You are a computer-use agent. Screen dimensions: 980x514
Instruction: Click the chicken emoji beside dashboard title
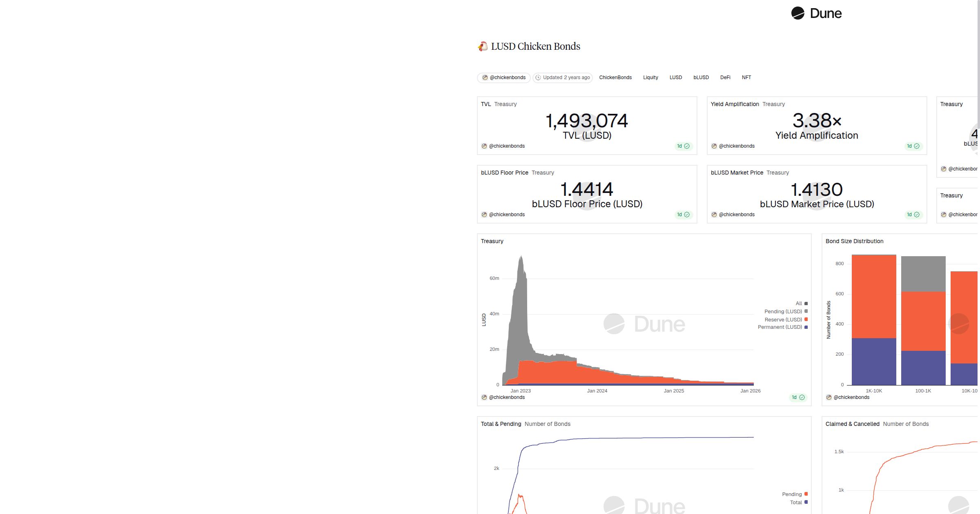[x=483, y=47]
